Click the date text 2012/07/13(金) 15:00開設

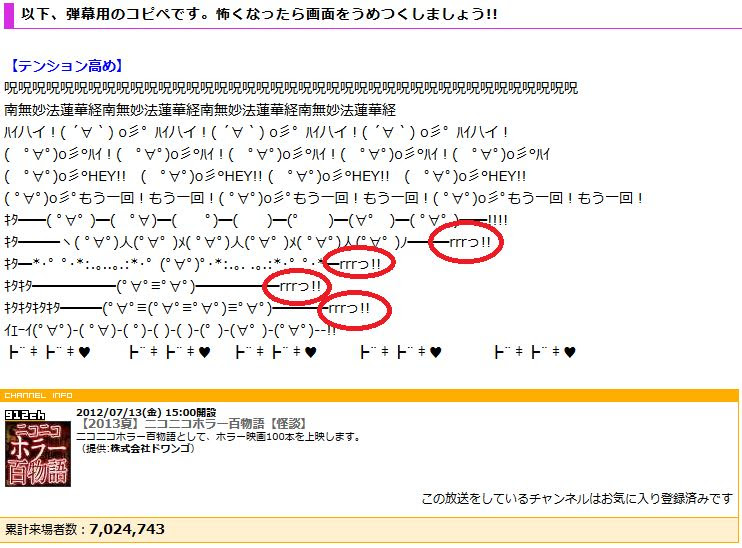(146, 412)
